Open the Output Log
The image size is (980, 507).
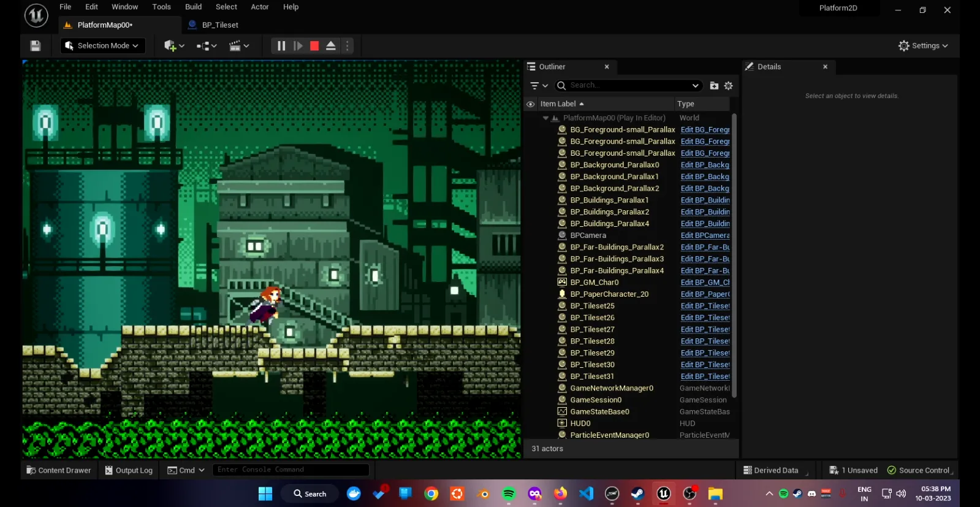coord(129,470)
